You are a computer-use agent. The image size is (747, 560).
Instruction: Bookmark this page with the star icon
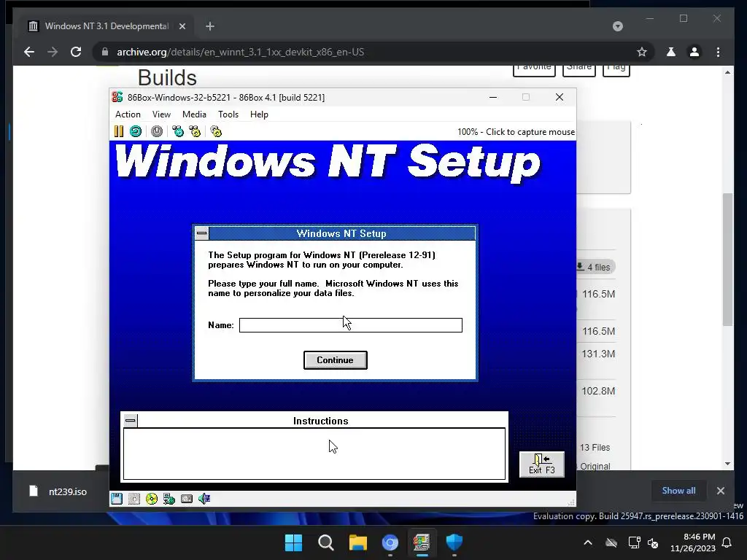pyautogui.click(x=642, y=52)
